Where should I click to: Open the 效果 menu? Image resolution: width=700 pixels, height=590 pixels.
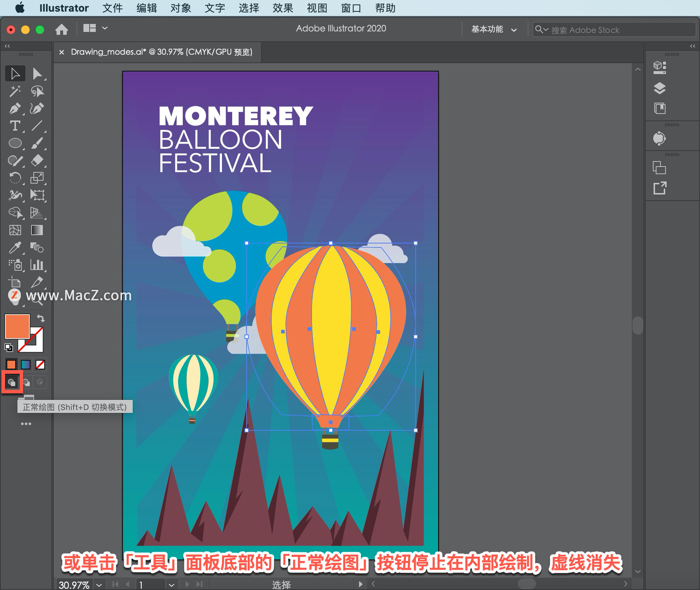[283, 8]
